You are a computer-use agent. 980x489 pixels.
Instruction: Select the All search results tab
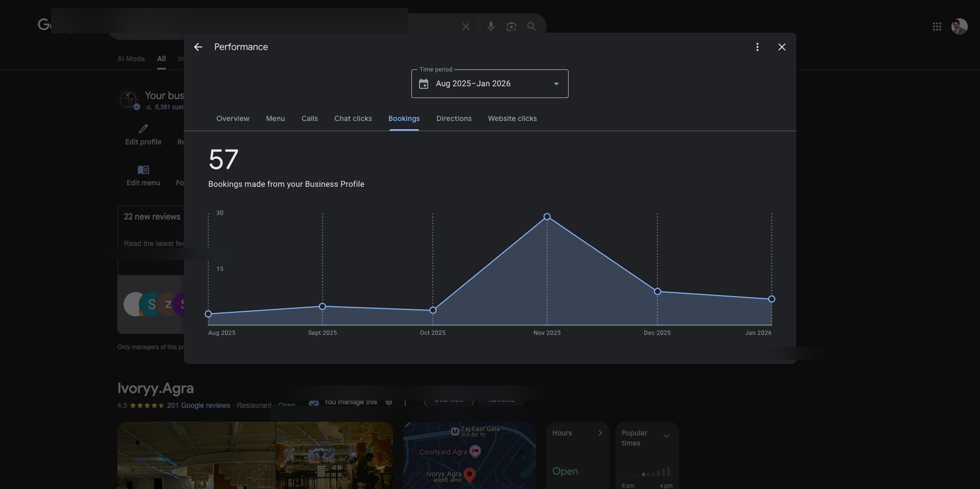[161, 59]
